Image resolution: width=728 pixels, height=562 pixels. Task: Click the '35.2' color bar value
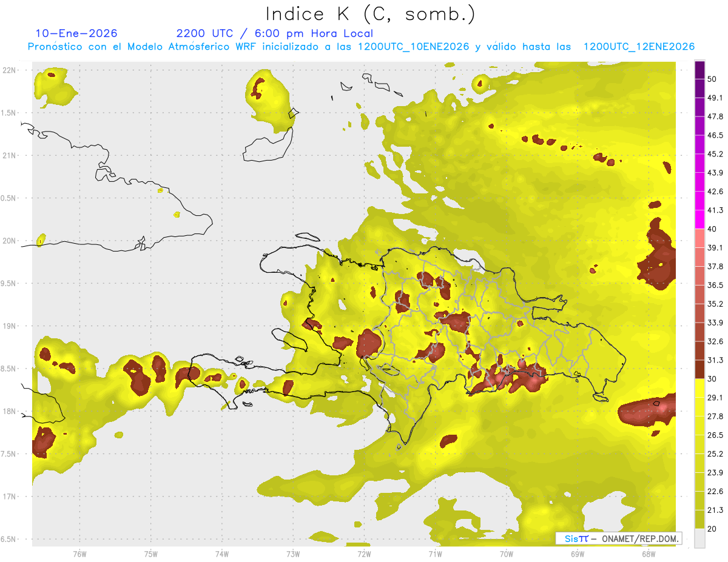pos(715,304)
